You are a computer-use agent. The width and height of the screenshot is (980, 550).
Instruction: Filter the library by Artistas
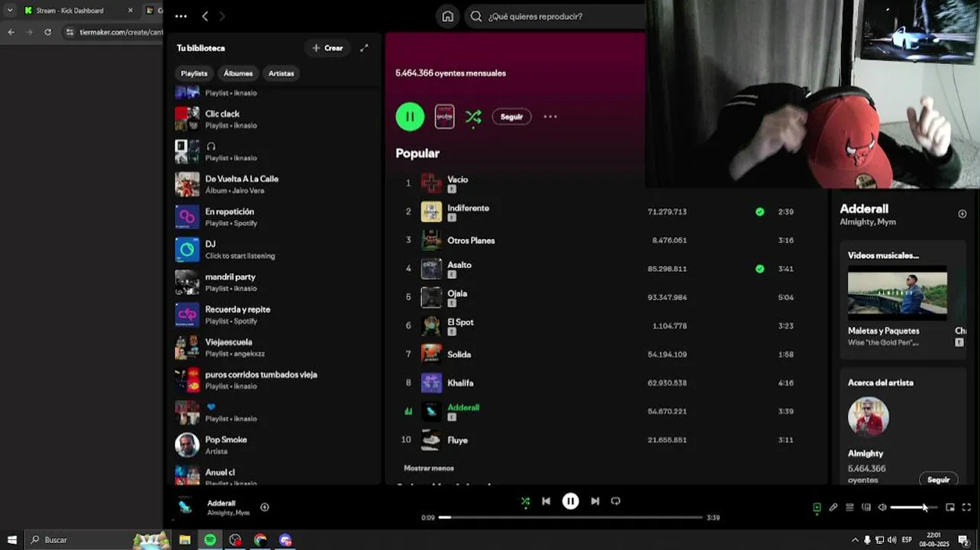(x=281, y=73)
